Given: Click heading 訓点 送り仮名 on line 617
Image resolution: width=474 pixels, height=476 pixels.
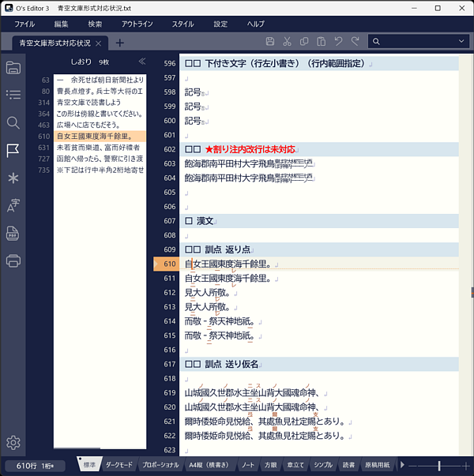Looking at the screenshot, I should pyautogui.click(x=231, y=364).
